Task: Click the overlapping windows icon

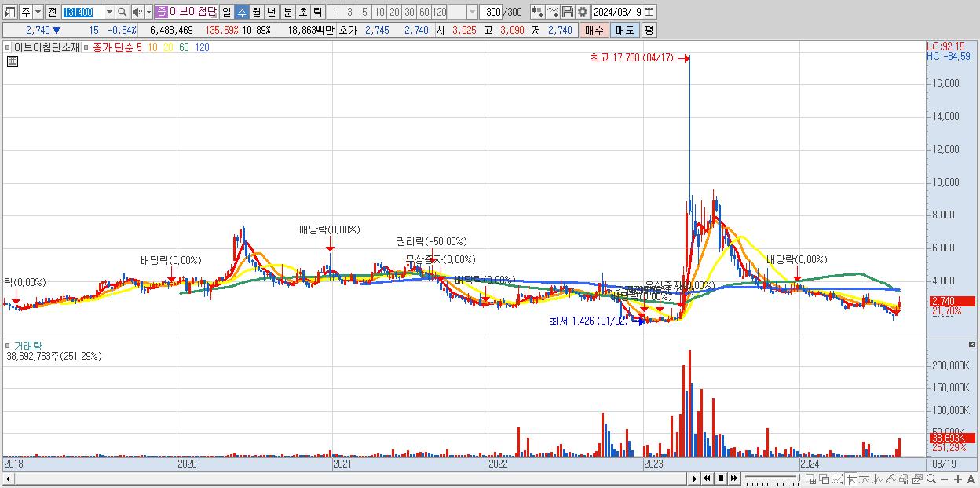Action: tap(825, 479)
